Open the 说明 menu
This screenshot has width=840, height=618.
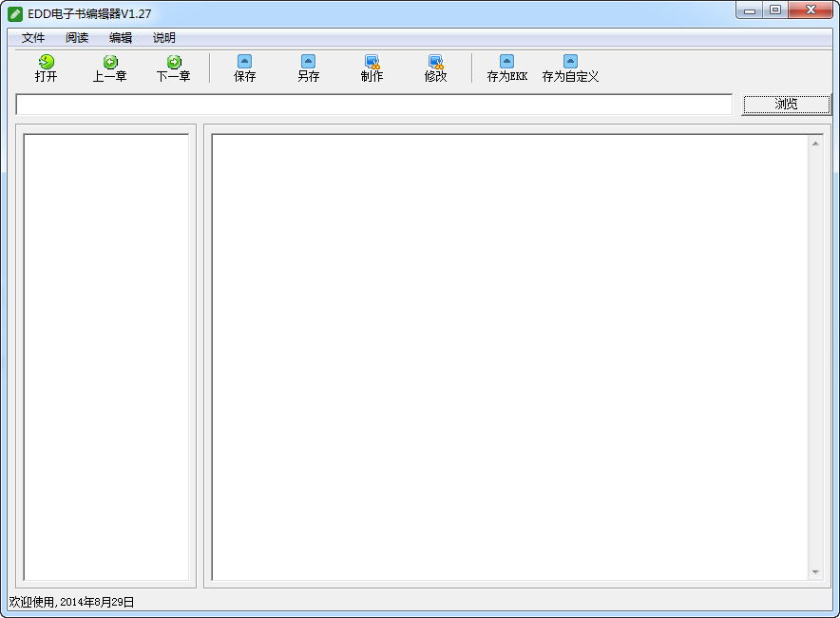click(164, 37)
